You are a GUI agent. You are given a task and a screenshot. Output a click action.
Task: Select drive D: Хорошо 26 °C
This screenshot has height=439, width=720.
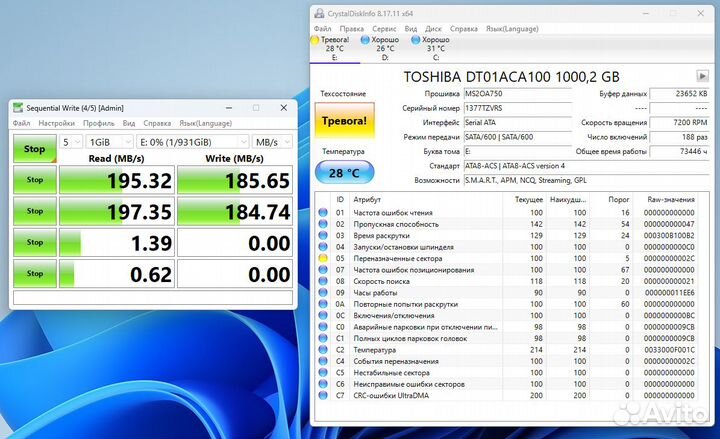point(385,48)
